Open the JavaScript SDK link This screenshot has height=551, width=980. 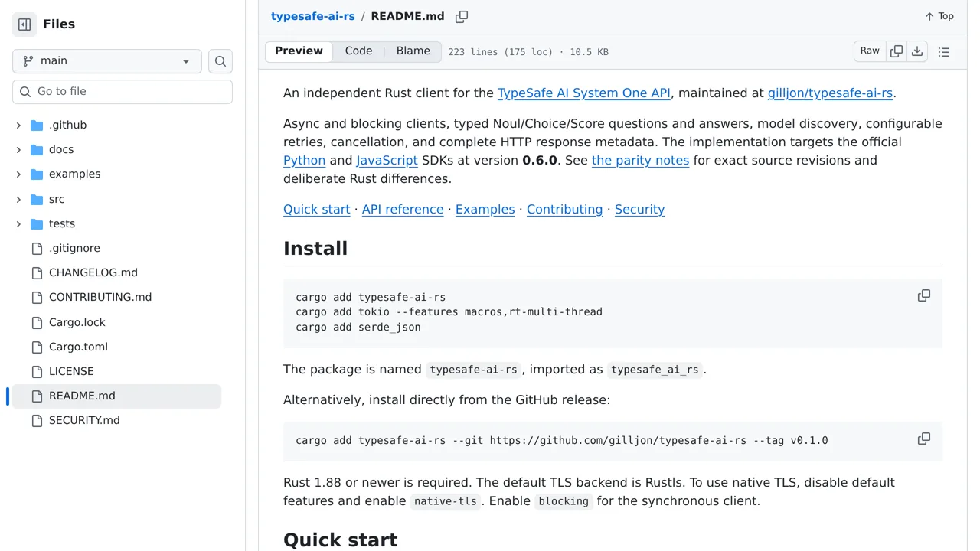[387, 161]
